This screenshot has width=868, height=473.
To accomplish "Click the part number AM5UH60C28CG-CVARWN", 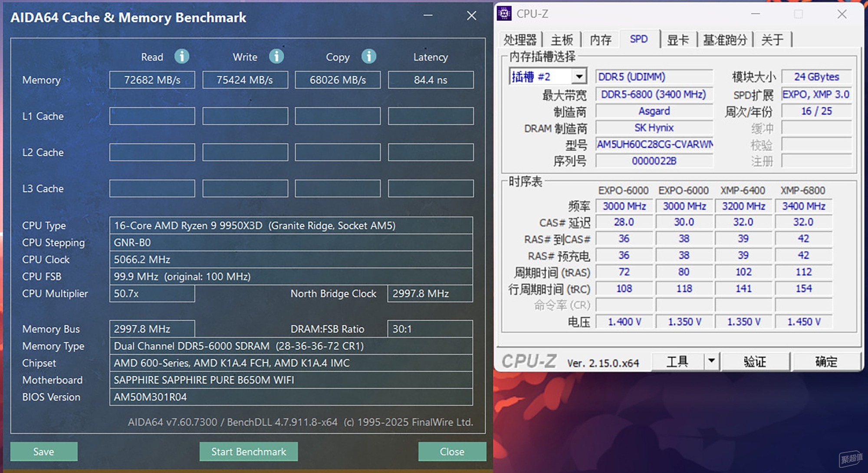I will pos(654,144).
